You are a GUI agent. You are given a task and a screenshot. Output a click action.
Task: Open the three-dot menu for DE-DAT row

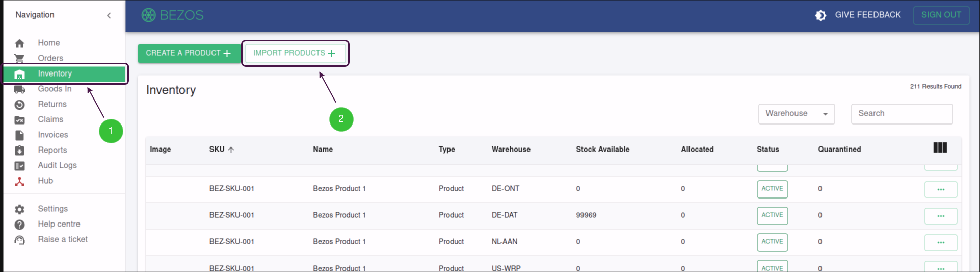941,216
